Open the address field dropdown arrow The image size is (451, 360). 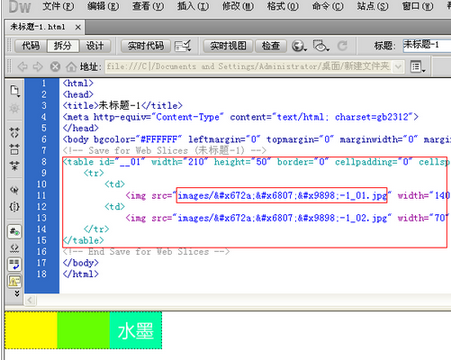click(398, 67)
